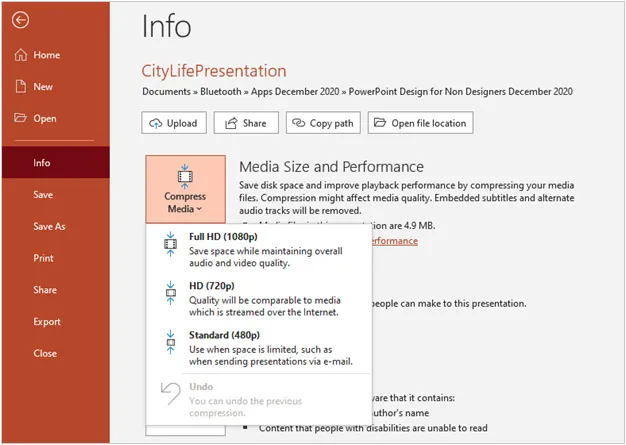The height and width of the screenshot is (445, 626).
Task: Expand the Compress Media dropdown arrow
Action: (x=199, y=209)
